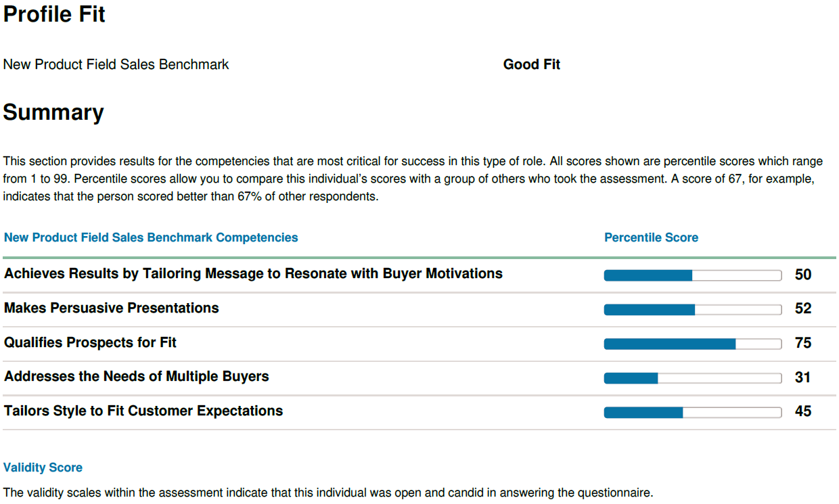Viewport: 839px width, 504px height.
Task: Click the Tailors Style progress bar
Action: [693, 412]
